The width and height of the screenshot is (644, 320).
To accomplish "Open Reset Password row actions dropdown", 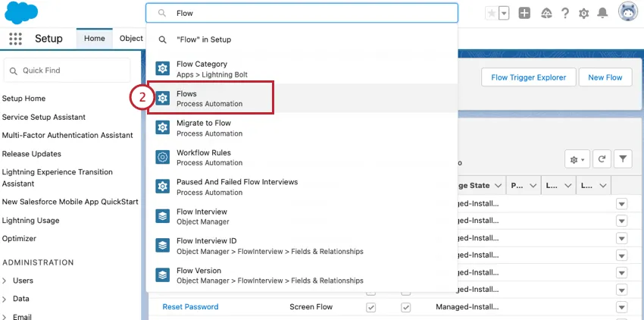I will coord(622,307).
